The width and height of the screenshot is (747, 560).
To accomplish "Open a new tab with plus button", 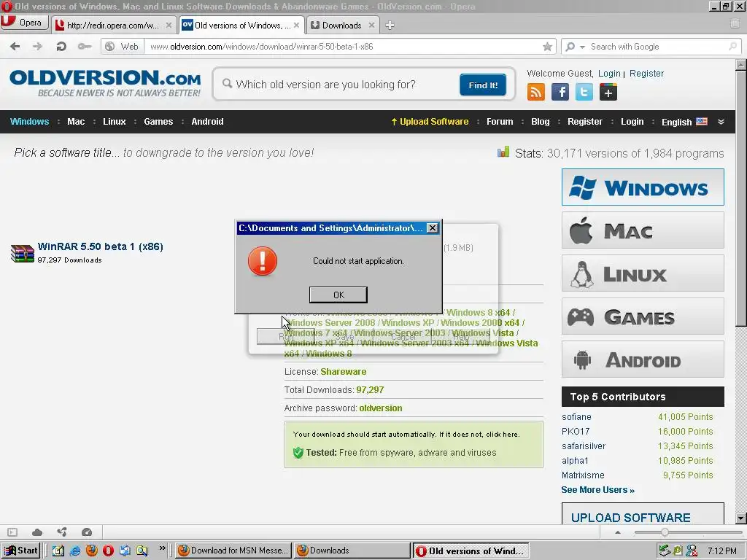I will (x=390, y=26).
